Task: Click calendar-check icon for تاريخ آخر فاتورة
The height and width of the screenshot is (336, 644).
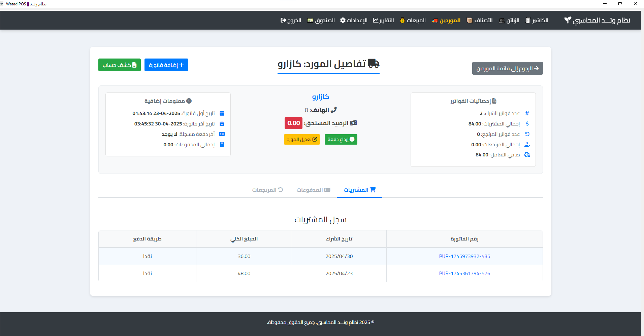Action: pyautogui.click(x=222, y=124)
